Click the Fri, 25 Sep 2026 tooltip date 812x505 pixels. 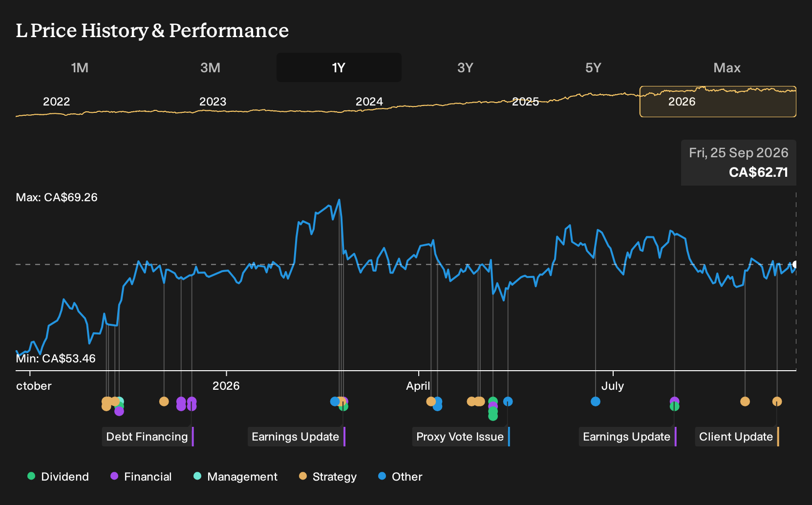click(738, 153)
